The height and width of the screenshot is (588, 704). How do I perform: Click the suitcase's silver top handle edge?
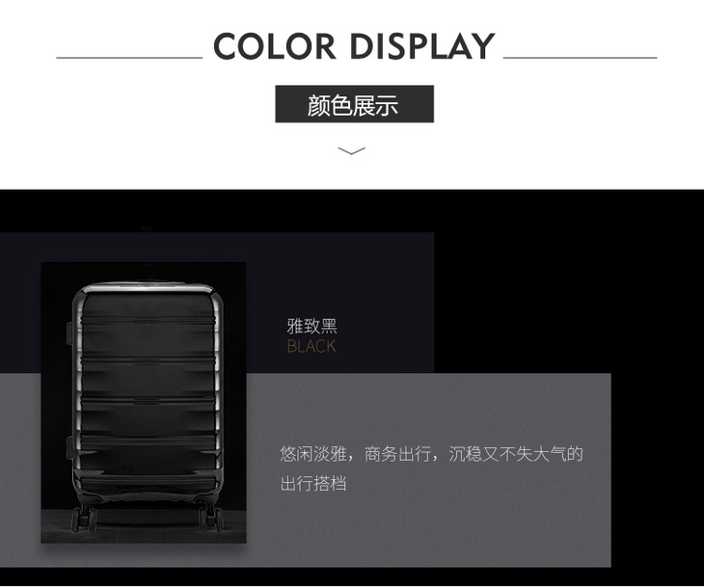click(149, 287)
